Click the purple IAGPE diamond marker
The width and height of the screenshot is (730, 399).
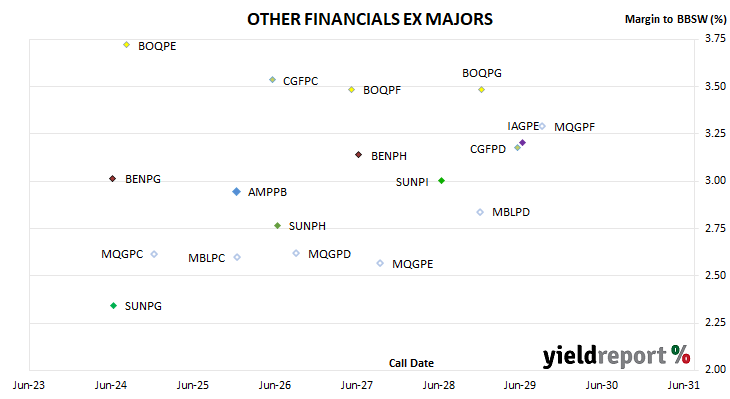[522, 143]
